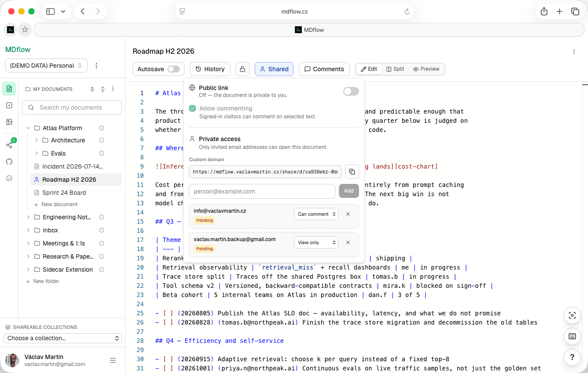Open the GitHub integration icon
588x373 pixels.
tap(9, 162)
